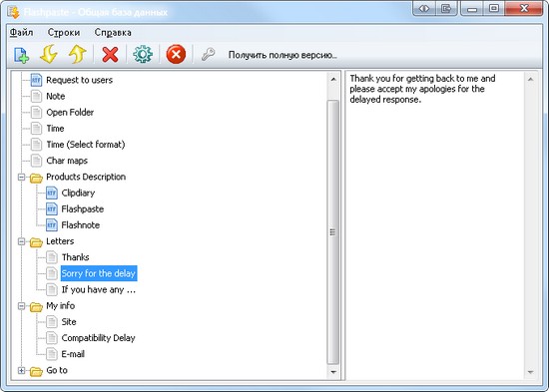Click the Char maps document icon
The image size is (549, 392).
[36, 161]
